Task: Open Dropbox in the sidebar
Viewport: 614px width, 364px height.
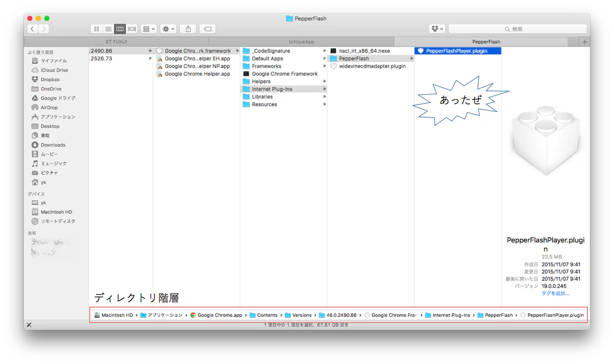Action: coord(45,79)
